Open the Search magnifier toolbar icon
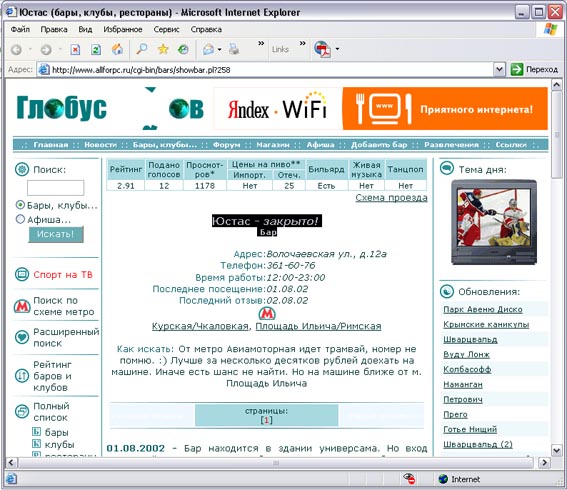 click(141, 48)
